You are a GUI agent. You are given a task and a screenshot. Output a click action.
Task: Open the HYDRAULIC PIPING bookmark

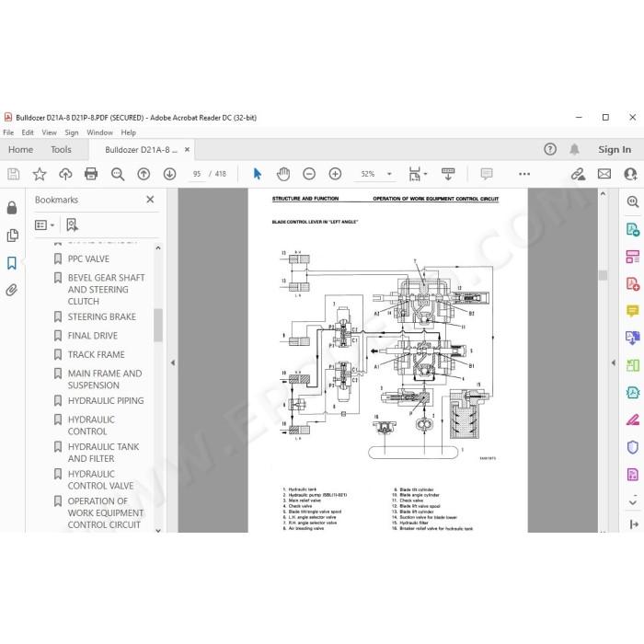click(106, 400)
